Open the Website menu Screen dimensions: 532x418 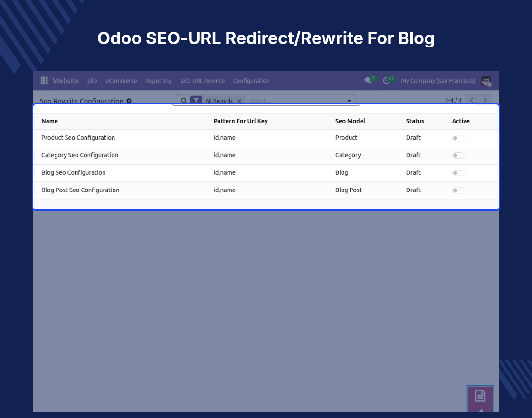point(66,81)
